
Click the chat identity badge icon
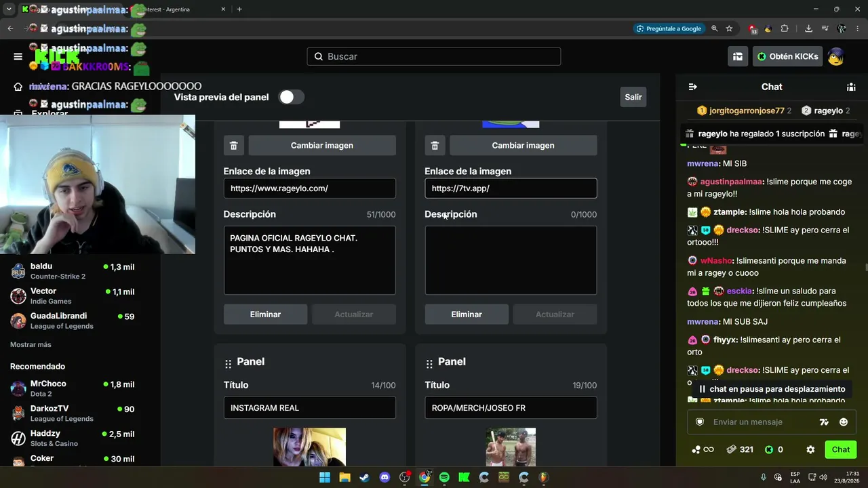tap(700, 422)
